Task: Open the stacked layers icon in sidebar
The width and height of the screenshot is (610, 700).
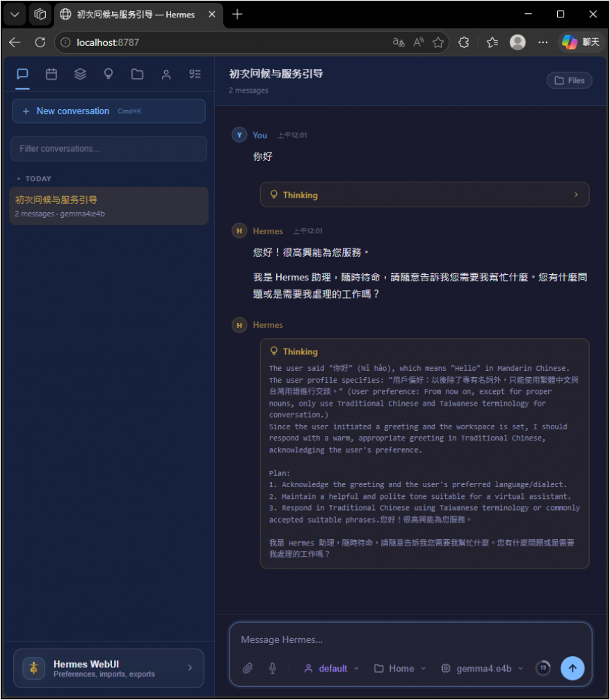Action: pos(80,74)
